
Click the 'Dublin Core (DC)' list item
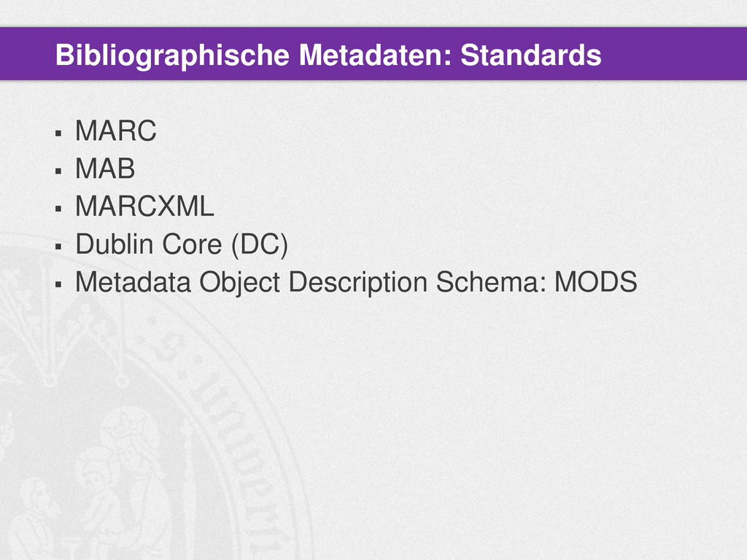coord(182,244)
